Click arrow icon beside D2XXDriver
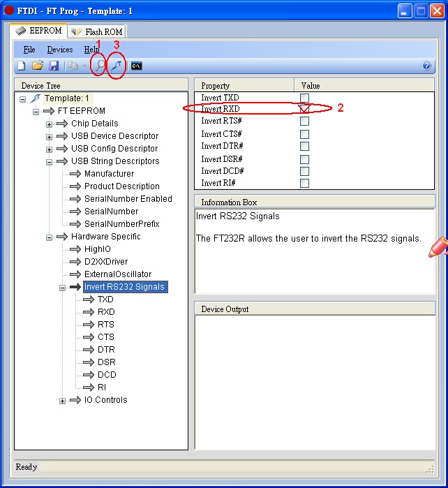Viewport: 448px width, 488px height. click(75, 262)
